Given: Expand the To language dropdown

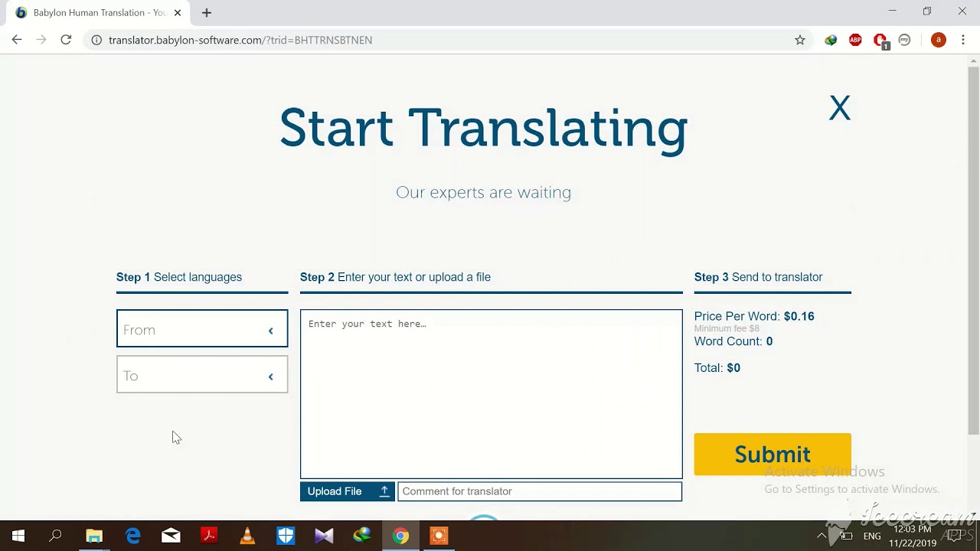Looking at the screenshot, I should point(202,376).
